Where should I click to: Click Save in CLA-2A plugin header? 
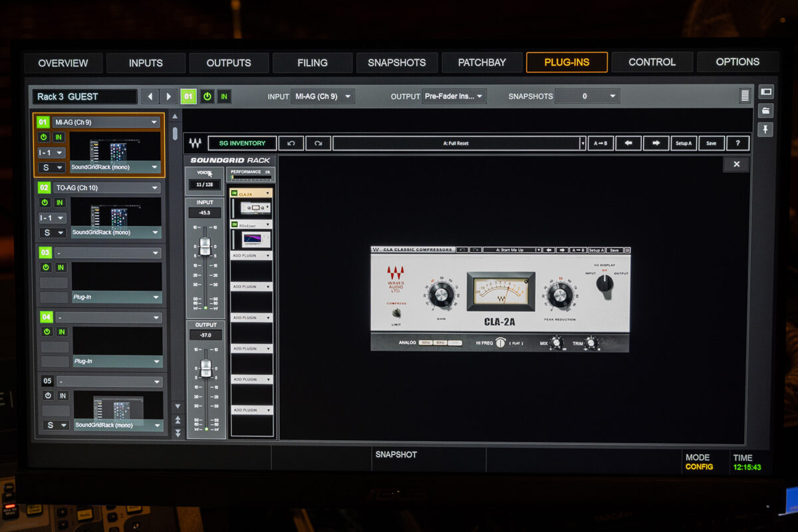(614, 250)
